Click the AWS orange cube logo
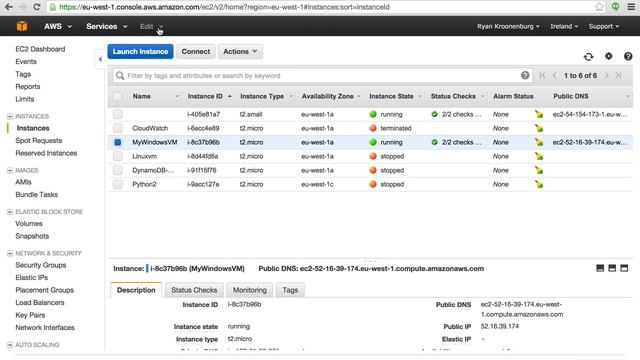The width and height of the screenshot is (640, 360). click(22, 26)
